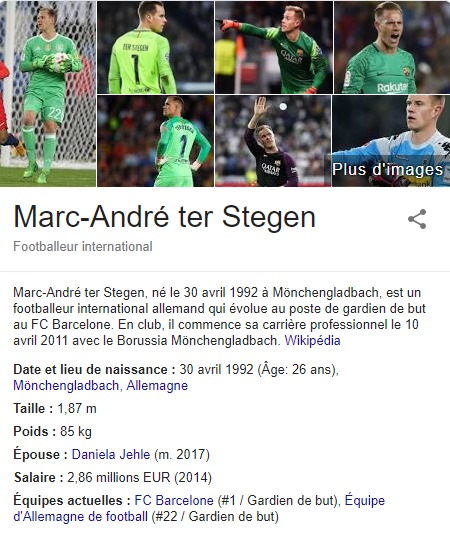450x535 pixels.
Task: Click the Marc-André ter Stegen title
Action: [x=164, y=217]
